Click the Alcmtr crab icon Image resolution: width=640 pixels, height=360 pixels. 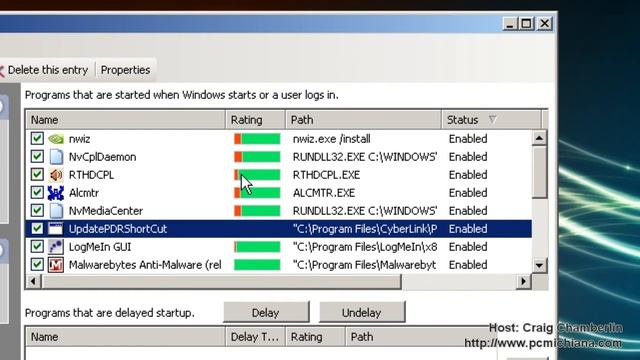[x=56, y=193]
